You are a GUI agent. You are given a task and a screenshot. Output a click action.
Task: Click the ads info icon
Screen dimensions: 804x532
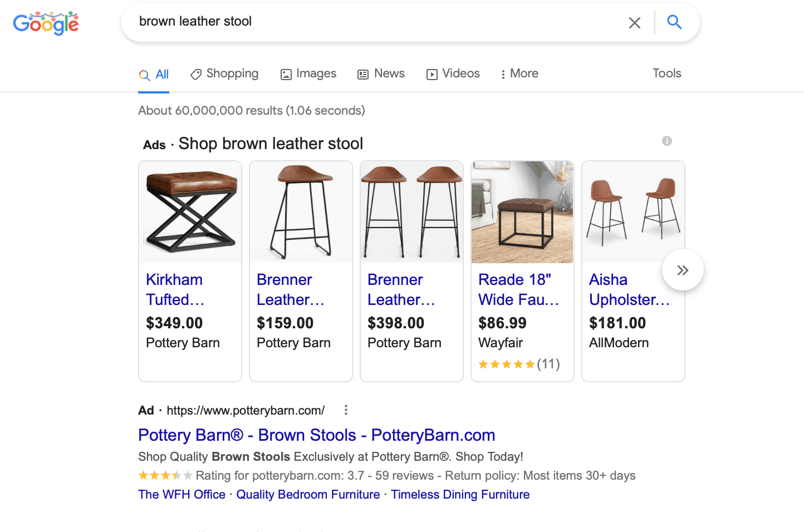pyautogui.click(x=666, y=141)
